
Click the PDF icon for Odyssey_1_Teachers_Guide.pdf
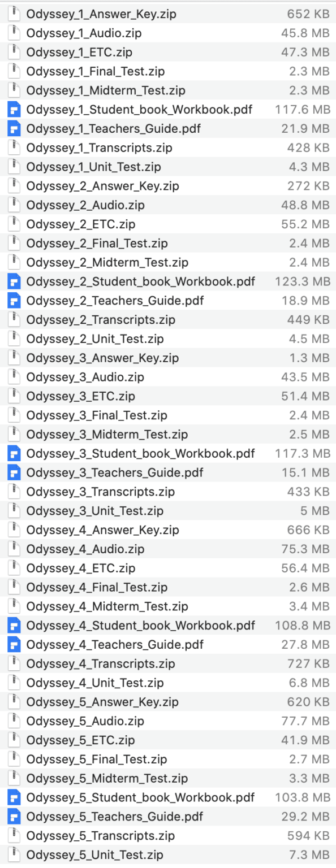point(14,129)
